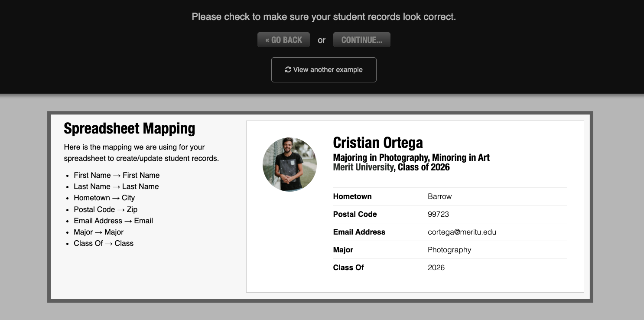
Task: Expand the Last Name → Last Name mapping row
Action: 116,186
